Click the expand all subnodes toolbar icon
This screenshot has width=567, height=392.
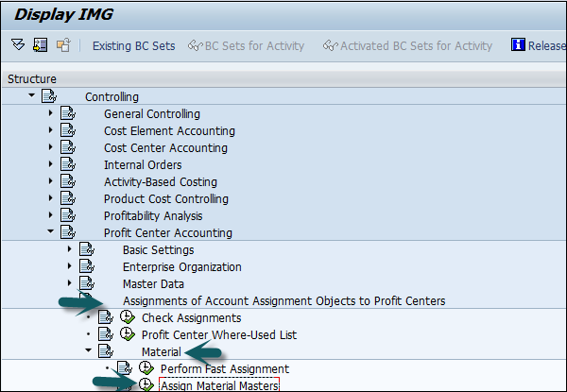pyautogui.click(x=18, y=45)
